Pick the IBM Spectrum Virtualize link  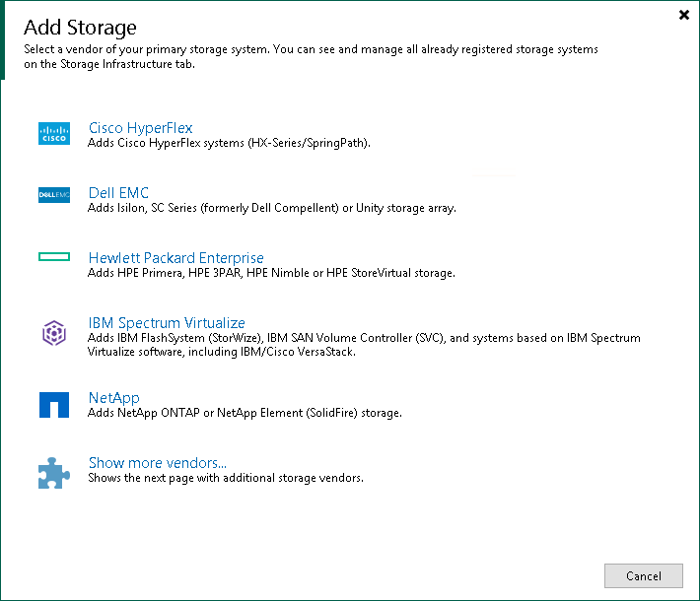click(x=167, y=323)
